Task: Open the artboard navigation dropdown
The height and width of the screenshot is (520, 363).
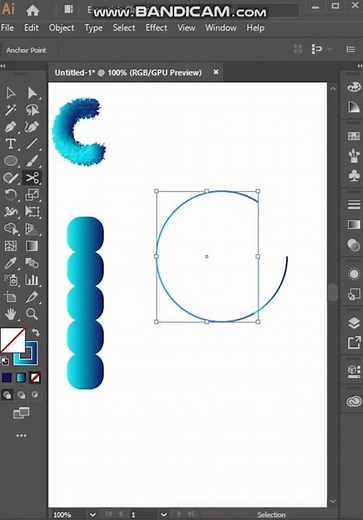Action: [x=163, y=515]
